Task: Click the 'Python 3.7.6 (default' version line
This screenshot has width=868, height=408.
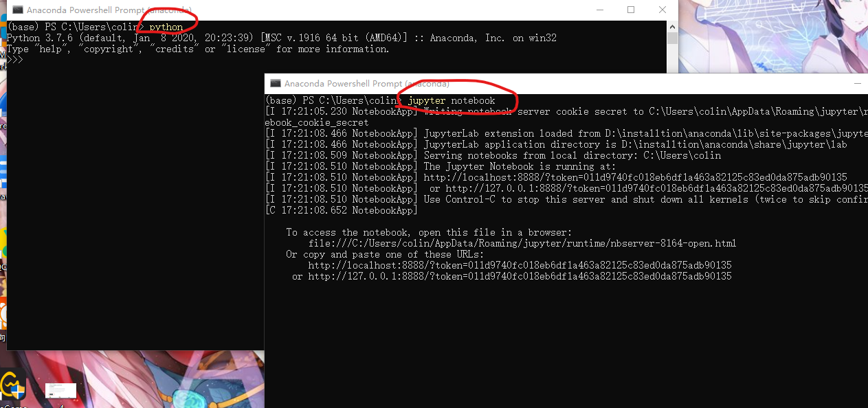Action: point(282,38)
